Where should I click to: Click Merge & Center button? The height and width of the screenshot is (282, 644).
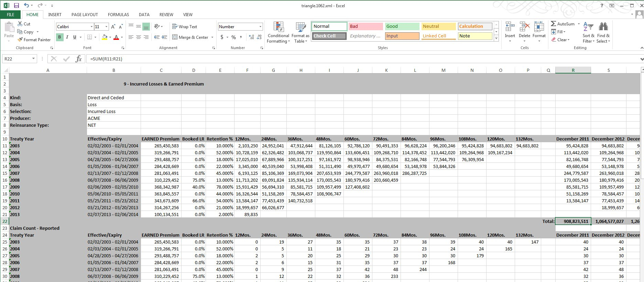(190, 37)
